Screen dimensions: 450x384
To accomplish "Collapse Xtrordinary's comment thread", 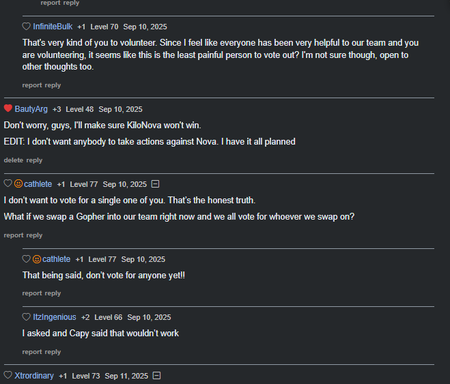I will point(157,376).
